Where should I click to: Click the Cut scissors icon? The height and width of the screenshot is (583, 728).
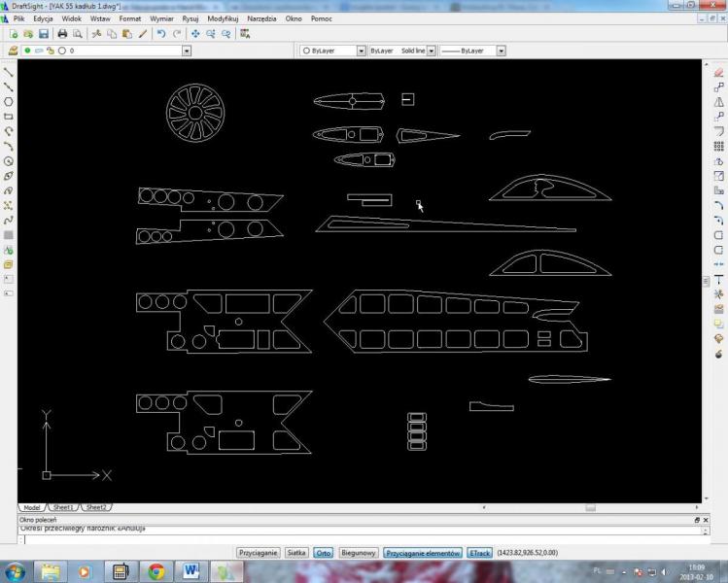pyautogui.click(x=98, y=34)
